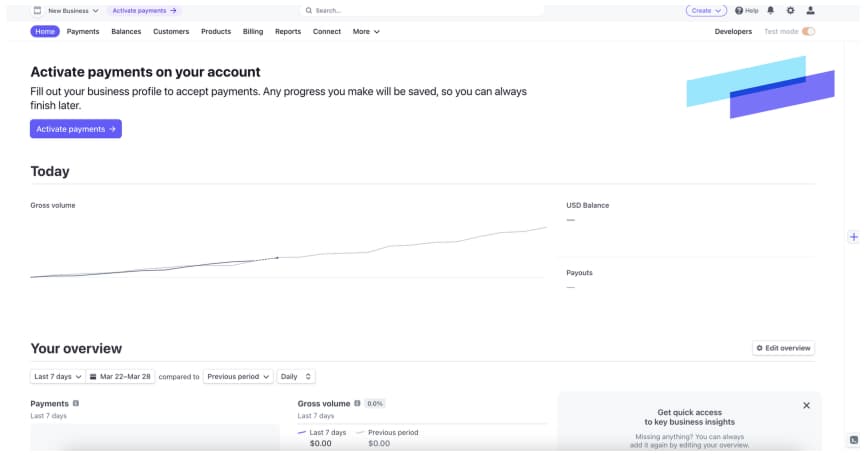The width and height of the screenshot is (864, 455).
Task: Click the info icon beside Gross volume
Action: pyautogui.click(x=357, y=403)
